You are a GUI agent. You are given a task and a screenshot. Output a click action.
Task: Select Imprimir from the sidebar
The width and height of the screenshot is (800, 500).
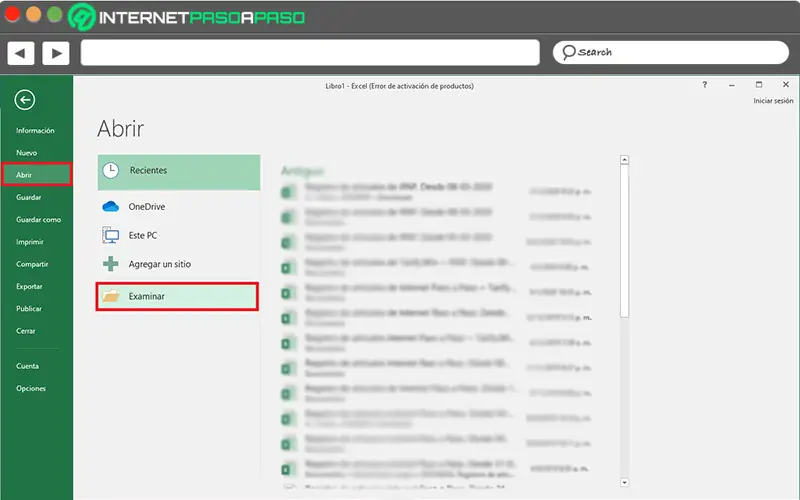(x=30, y=242)
